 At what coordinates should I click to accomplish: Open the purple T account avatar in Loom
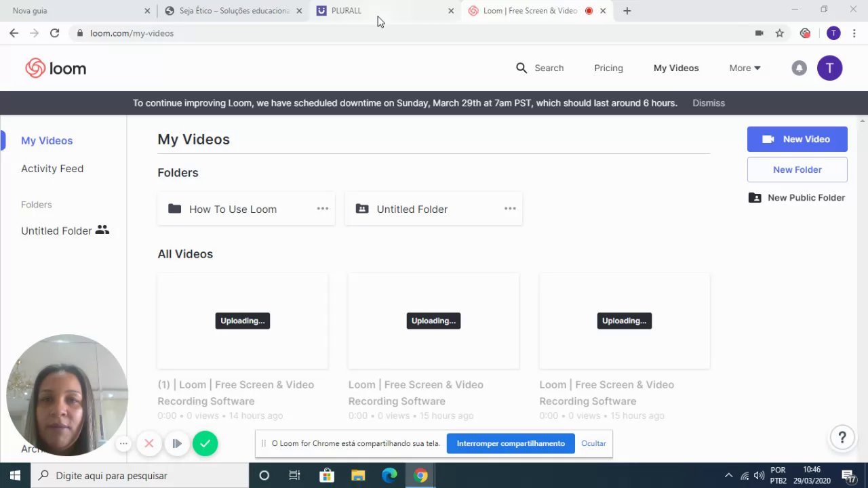tap(829, 68)
